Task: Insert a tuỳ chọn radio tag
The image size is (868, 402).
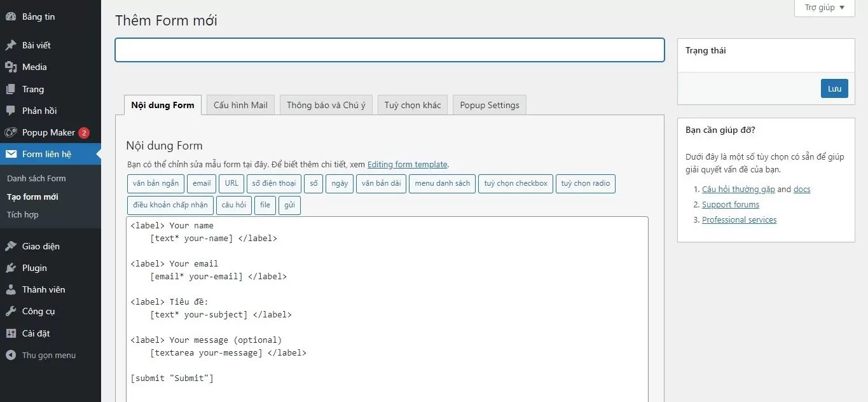Action: tap(586, 183)
